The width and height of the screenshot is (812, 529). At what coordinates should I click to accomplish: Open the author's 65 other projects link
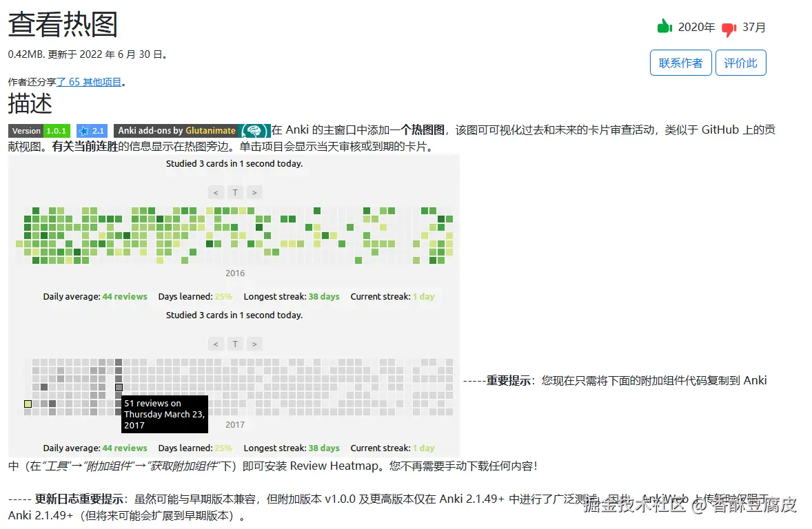tap(88, 82)
